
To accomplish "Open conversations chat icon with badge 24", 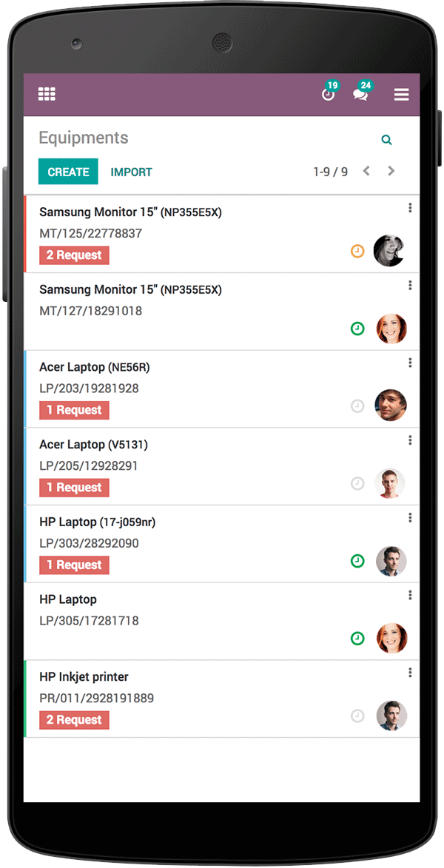I will point(360,93).
